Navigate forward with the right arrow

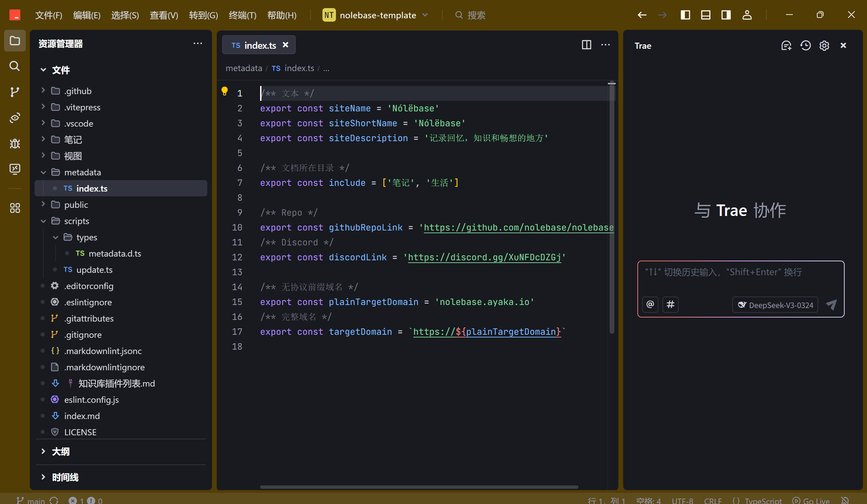[x=662, y=15]
